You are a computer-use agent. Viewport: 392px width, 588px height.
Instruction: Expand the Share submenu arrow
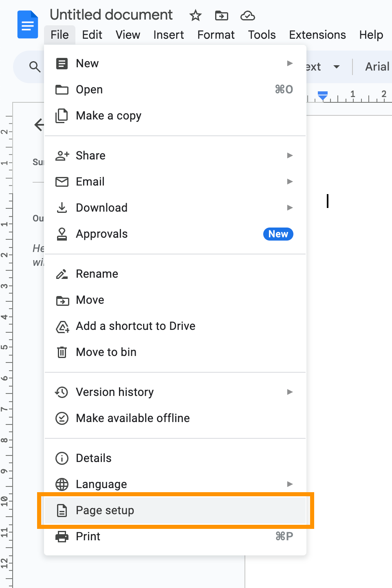(x=290, y=155)
